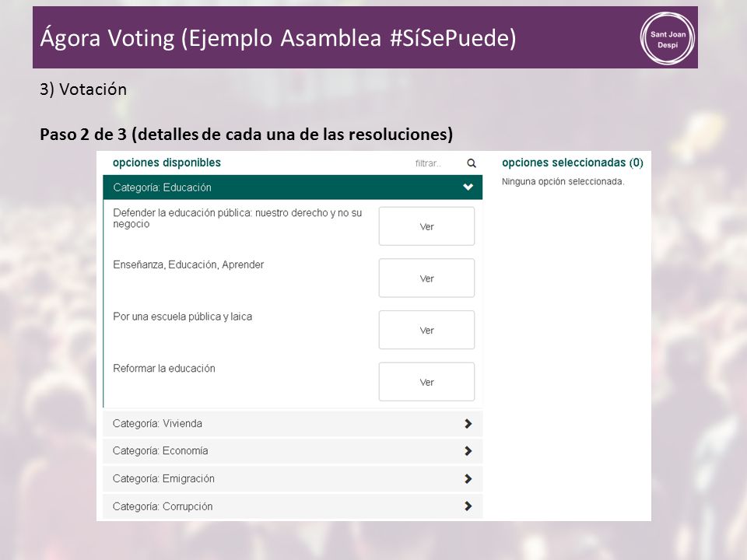The height and width of the screenshot is (560, 747).
Task: Open Ver for Enseñanza, Educación, Aprender
Action: [426, 278]
